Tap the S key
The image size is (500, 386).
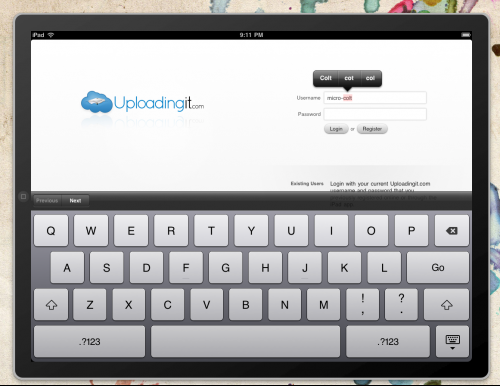coord(107,268)
